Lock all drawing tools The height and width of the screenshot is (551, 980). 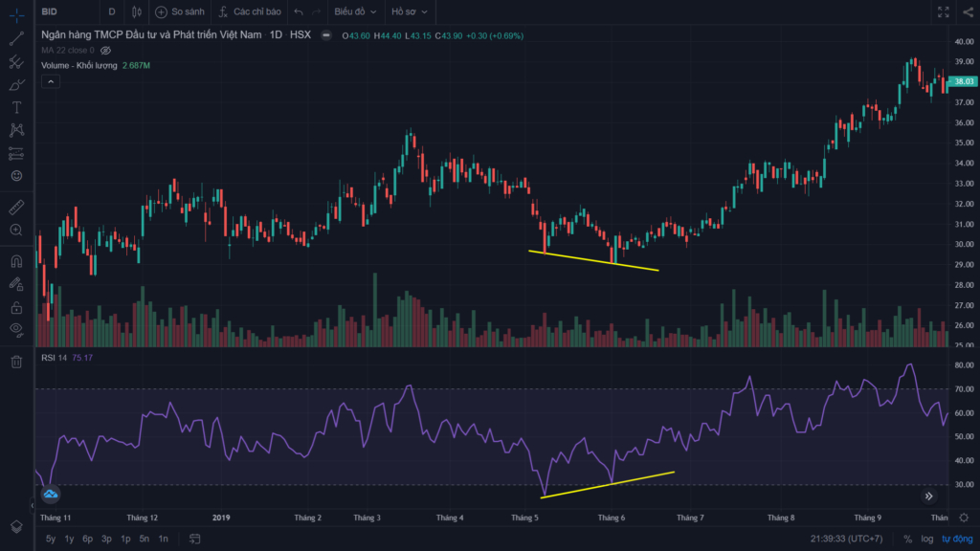pos(17,307)
